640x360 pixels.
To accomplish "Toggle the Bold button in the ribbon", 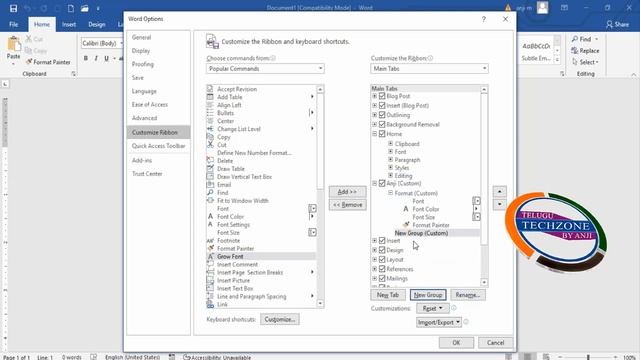I will [x=86, y=58].
